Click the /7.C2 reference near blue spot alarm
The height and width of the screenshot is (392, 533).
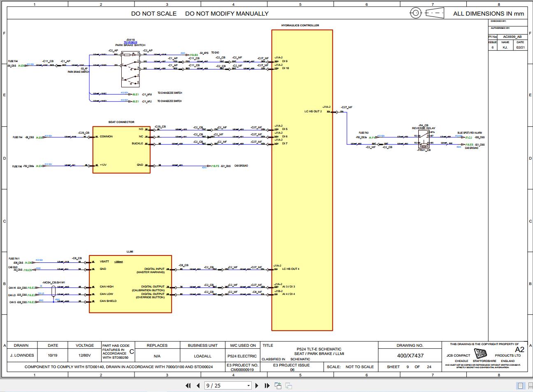pos(469,137)
